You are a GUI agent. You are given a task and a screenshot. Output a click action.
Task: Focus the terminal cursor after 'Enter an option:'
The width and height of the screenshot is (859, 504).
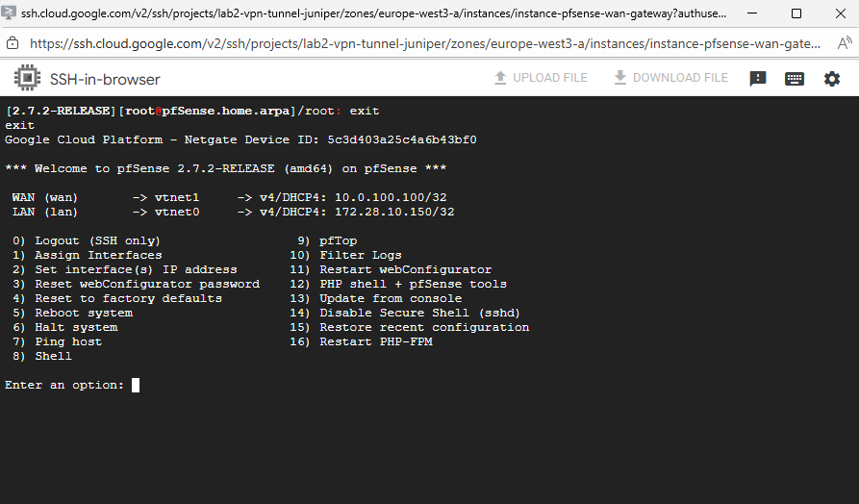[x=136, y=386]
